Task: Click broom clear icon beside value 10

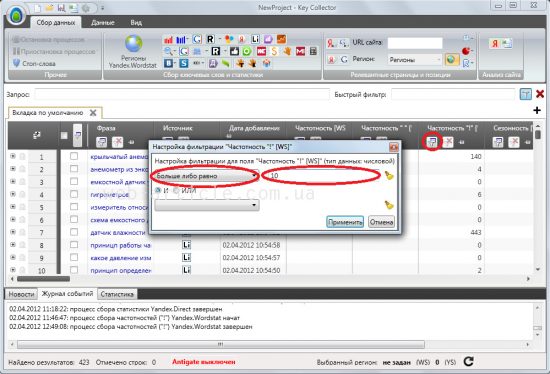Action: 389,175
